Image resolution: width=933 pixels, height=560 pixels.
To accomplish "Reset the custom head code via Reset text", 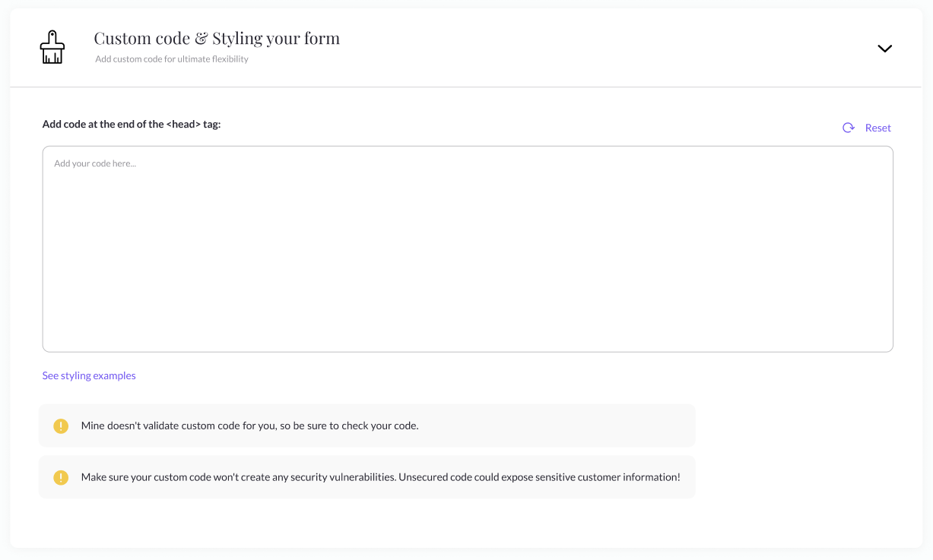I will 878,128.
